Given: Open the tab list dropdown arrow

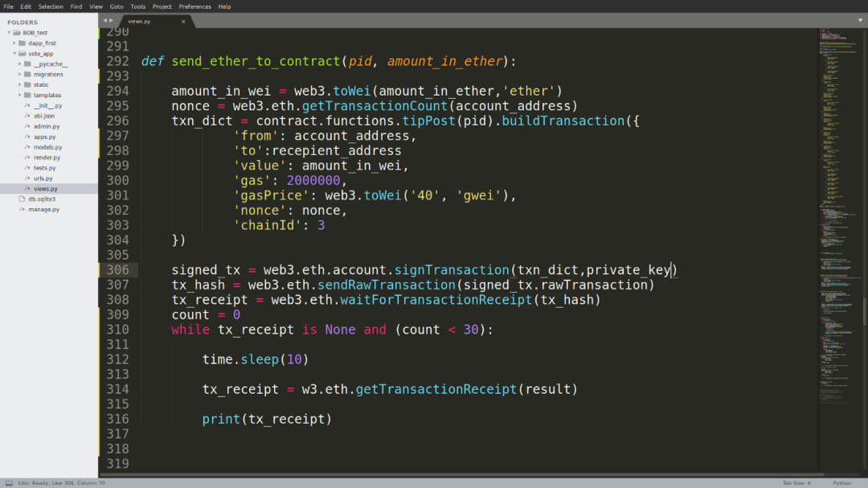Looking at the screenshot, I should click(x=860, y=20).
